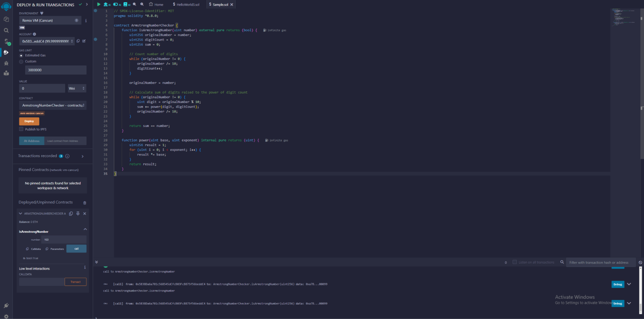Toggle the breakpoint on line 1
Image resolution: width=644 pixels, height=319 pixels.
pos(95,11)
